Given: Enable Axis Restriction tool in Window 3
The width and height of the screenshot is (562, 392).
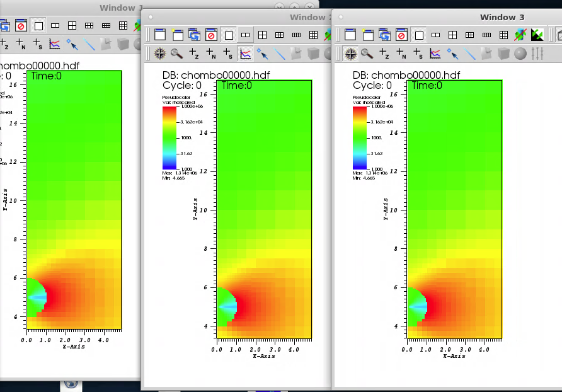Looking at the screenshot, I should (537, 54).
